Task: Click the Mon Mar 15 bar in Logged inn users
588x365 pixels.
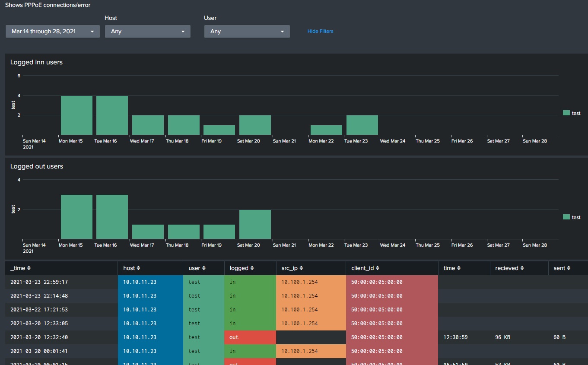Action: tap(76, 114)
